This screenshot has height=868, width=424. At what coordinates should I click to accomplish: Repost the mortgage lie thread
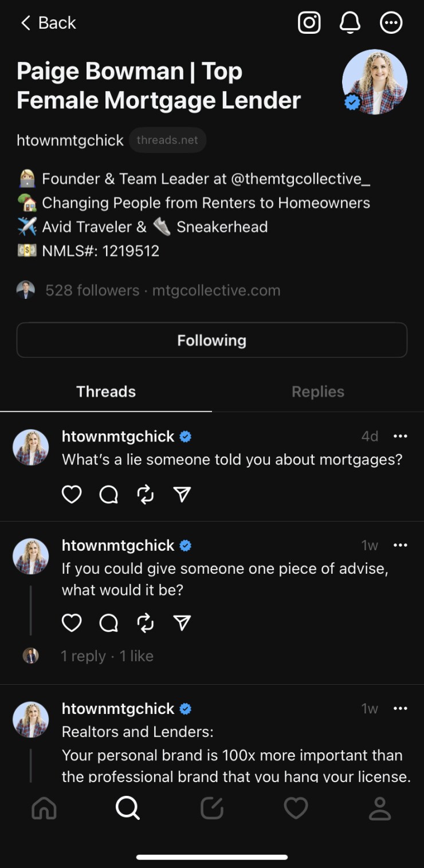tap(145, 494)
